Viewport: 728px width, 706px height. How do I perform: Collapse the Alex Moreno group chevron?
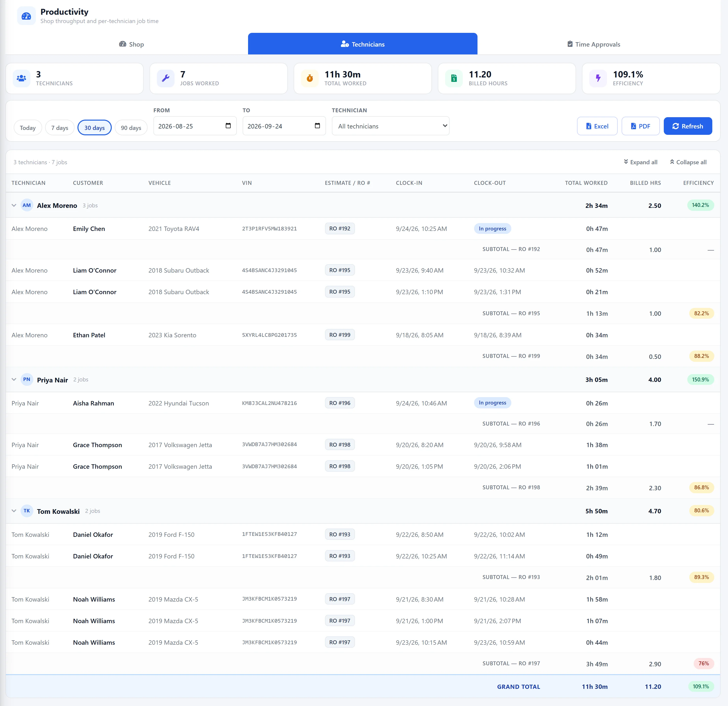point(14,205)
